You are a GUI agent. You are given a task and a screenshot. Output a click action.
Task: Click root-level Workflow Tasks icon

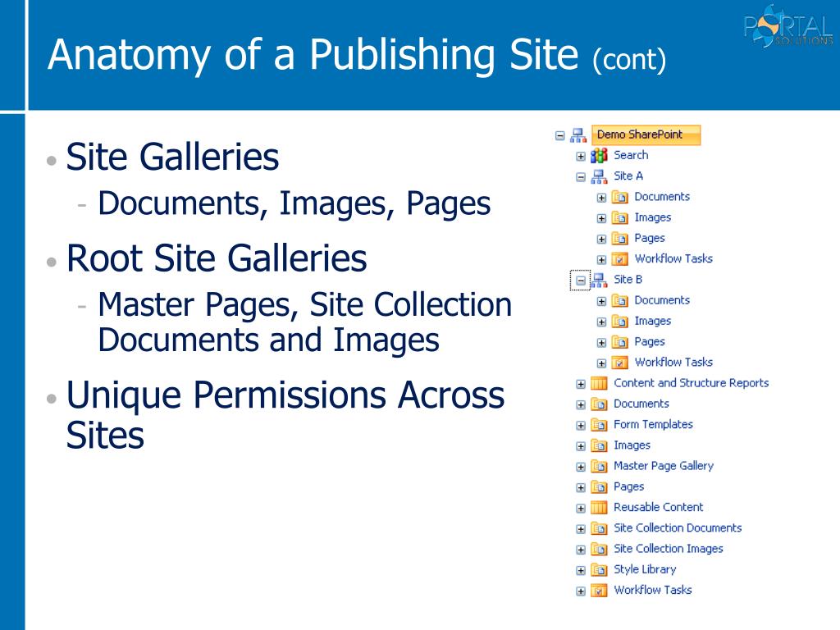pyautogui.click(x=599, y=591)
